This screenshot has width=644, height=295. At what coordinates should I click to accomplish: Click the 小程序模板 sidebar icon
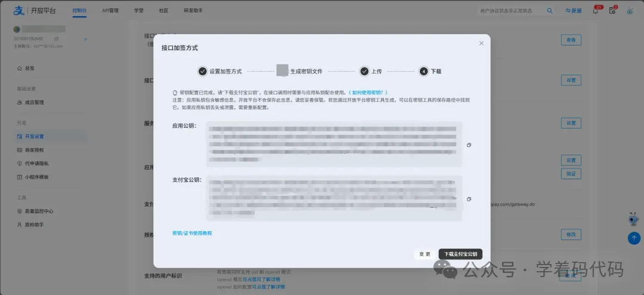coord(19,177)
